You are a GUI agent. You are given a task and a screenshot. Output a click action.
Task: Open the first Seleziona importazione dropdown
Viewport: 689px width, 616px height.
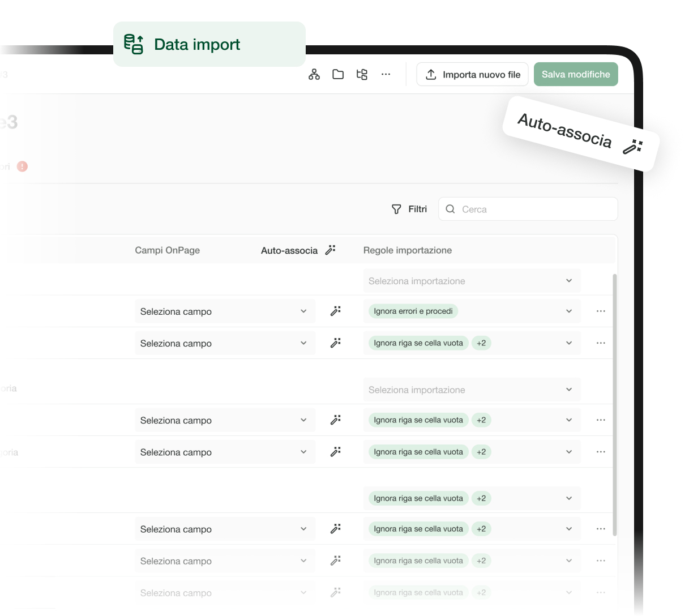(x=471, y=281)
